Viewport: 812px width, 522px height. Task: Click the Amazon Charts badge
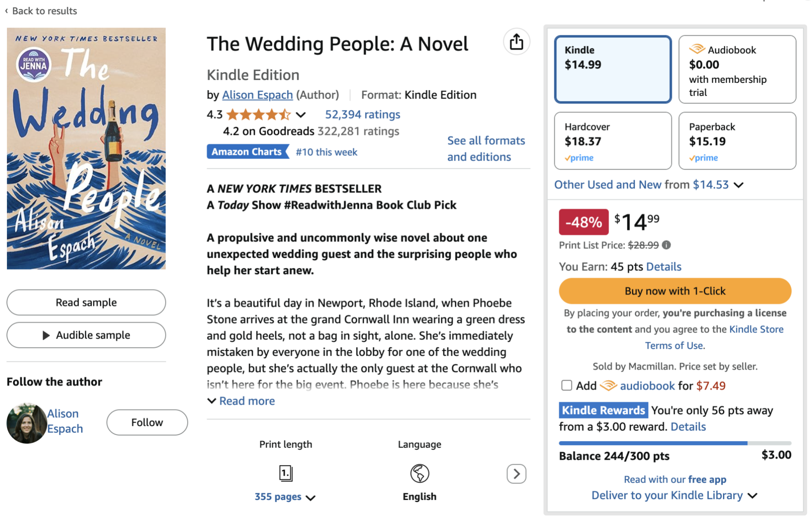point(247,152)
